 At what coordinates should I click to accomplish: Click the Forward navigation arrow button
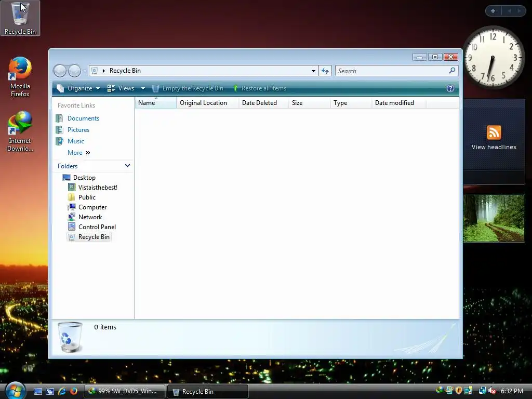(x=74, y=71)
